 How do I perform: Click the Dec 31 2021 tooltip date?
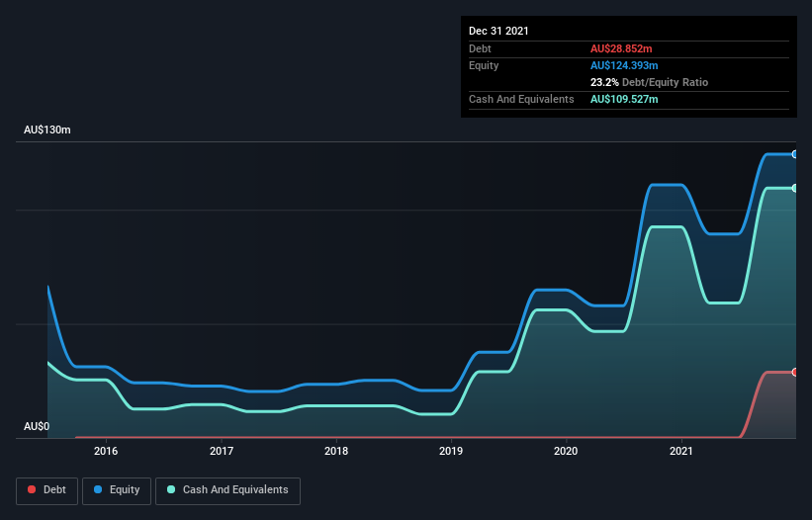498,31
